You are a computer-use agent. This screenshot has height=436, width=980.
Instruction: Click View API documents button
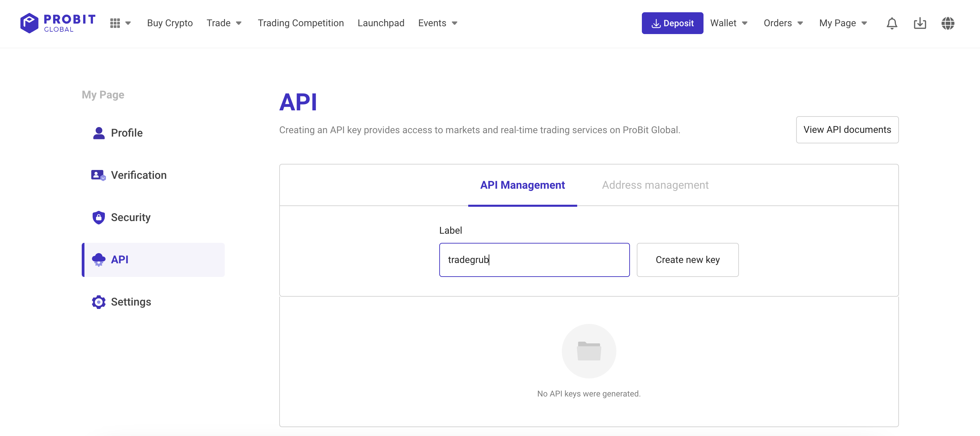(847, 130)
